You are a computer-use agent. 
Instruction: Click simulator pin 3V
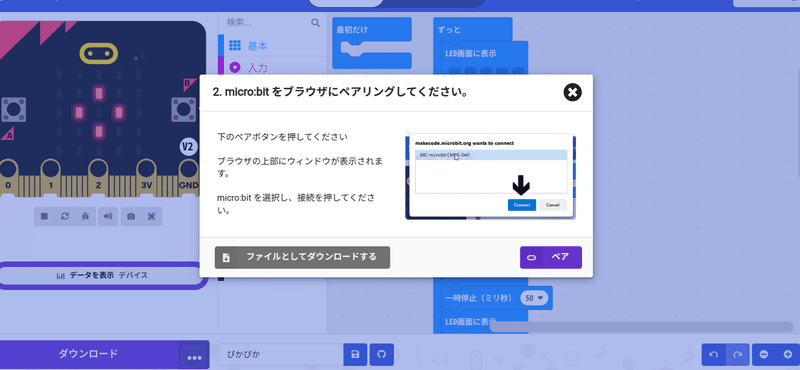pyautogui.click(x=146, y=176)
